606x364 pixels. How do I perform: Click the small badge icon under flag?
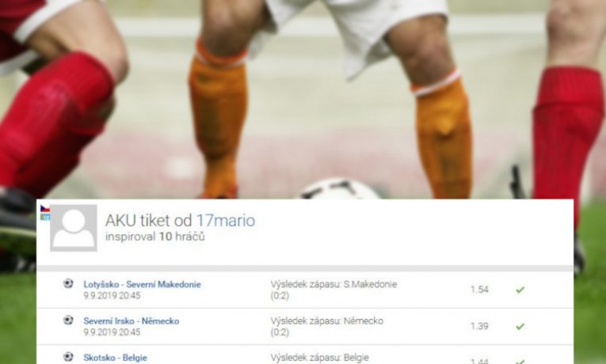[45, 217]
